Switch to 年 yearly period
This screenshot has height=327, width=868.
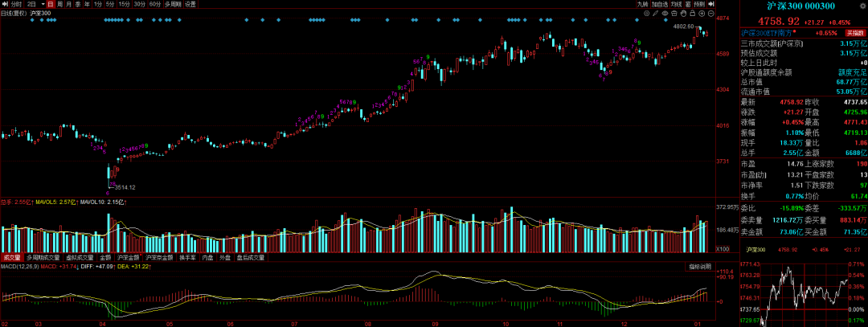click(x=87, y=4)
